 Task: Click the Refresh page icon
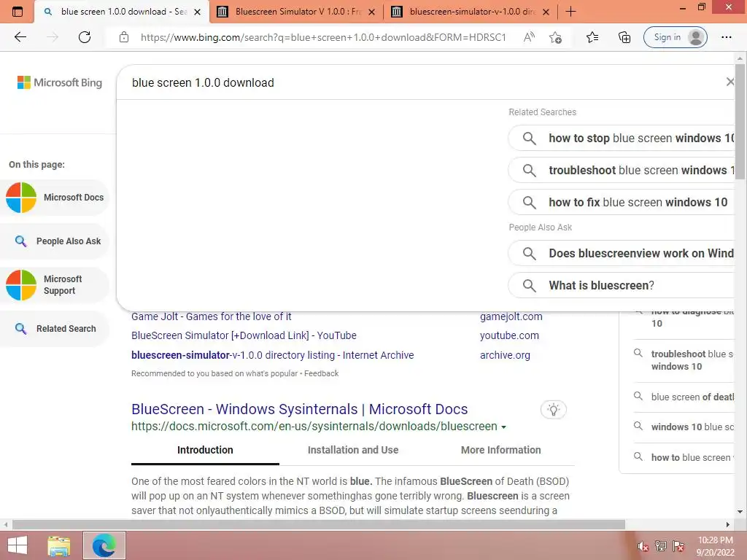coord(85,37)
